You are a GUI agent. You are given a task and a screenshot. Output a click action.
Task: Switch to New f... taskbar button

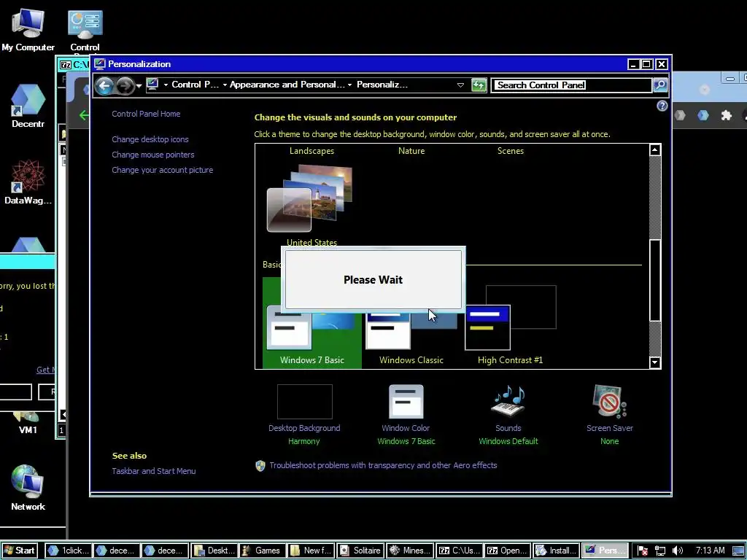coord(311,551)
